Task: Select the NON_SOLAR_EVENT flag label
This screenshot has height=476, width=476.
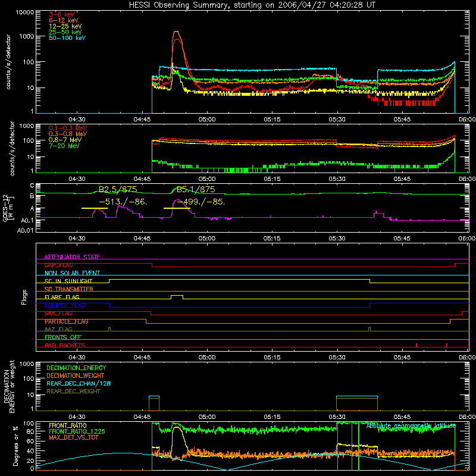Action: click(72, 273)
